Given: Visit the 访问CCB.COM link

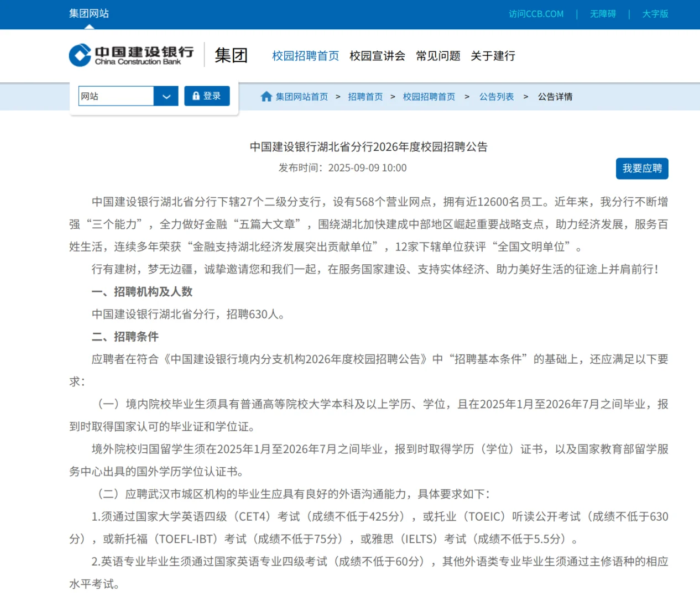Looking at the screenshot, I should coord(536,14).
